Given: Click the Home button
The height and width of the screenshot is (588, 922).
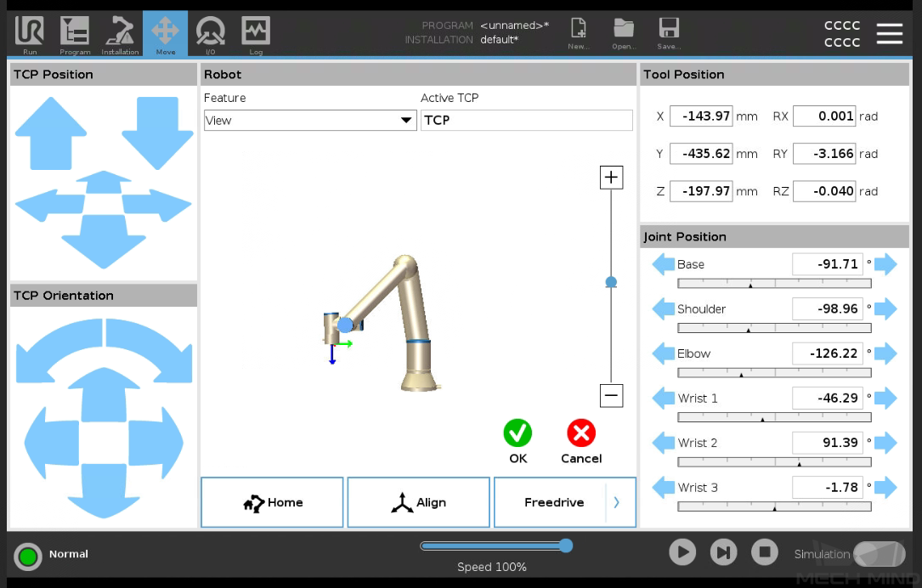Looking at the screenshot, I should pos(272,502).
